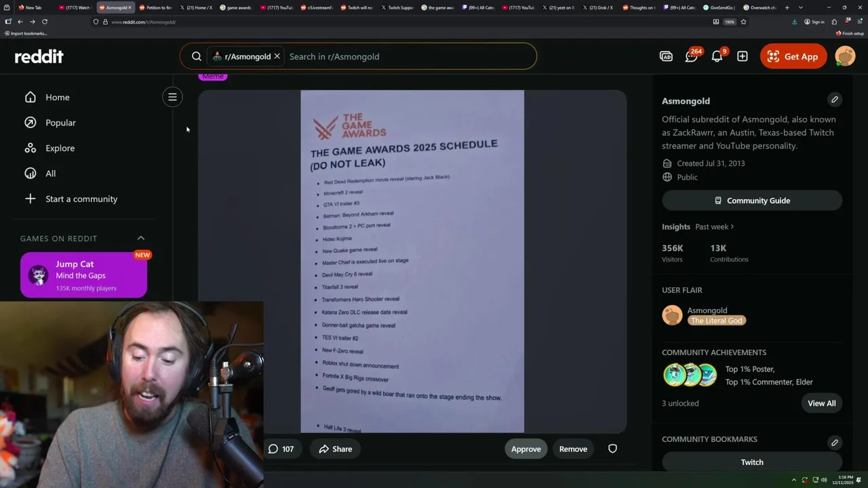
Task: Open the 107 comments button
Action: tap(281, 449)
